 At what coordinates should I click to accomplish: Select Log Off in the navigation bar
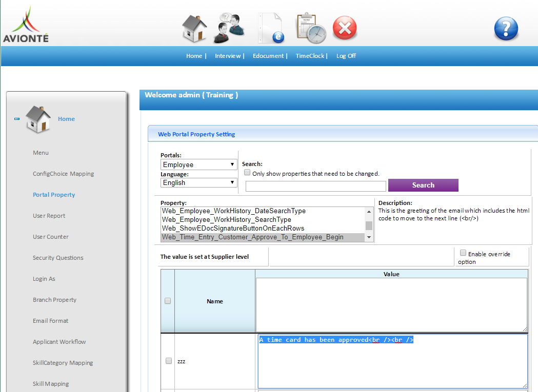pyautogui.click(x=346, y=56)
